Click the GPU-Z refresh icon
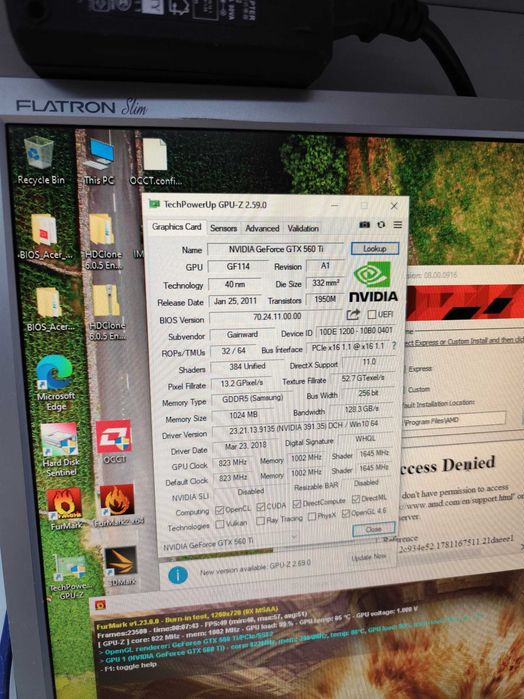Screen dimensions: 524x699 (381, 225)
